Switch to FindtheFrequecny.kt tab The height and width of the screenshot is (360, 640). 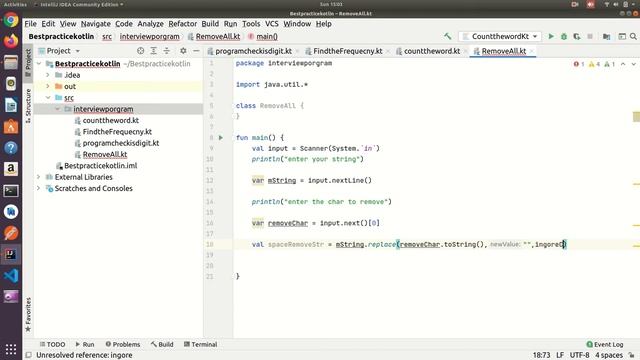[347, 51]
